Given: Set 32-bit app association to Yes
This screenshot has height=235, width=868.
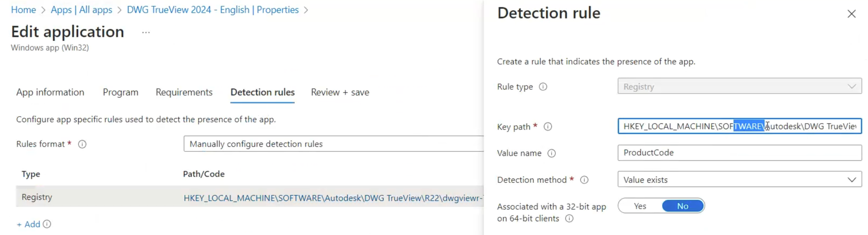Looking at the screenshot, I should [x=640, y=206].
